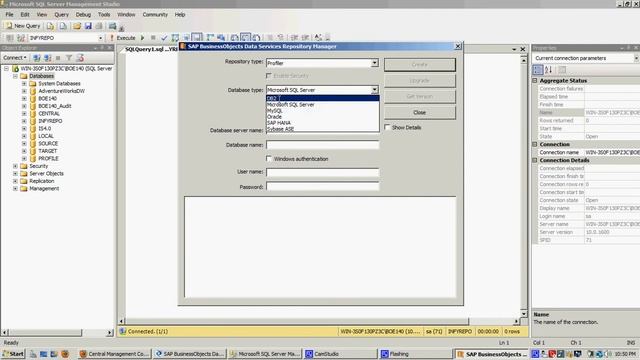Collapse the Aggregate Status properties section
Viewport: 640px width, 360px height.
(x=535, y=81)
